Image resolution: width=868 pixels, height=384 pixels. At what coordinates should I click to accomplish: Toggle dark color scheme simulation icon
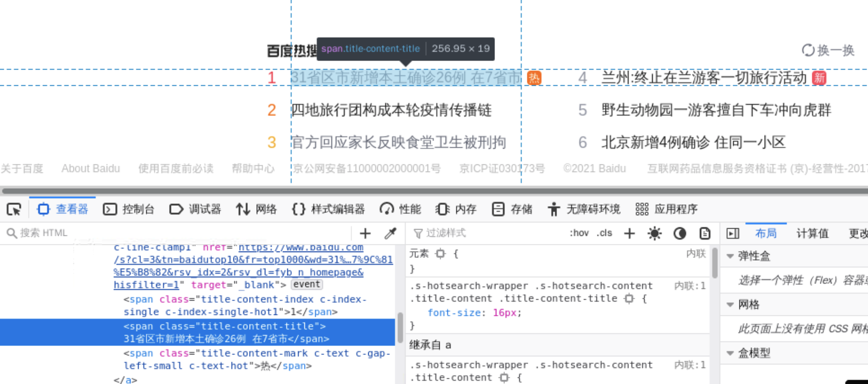point(680,233)
